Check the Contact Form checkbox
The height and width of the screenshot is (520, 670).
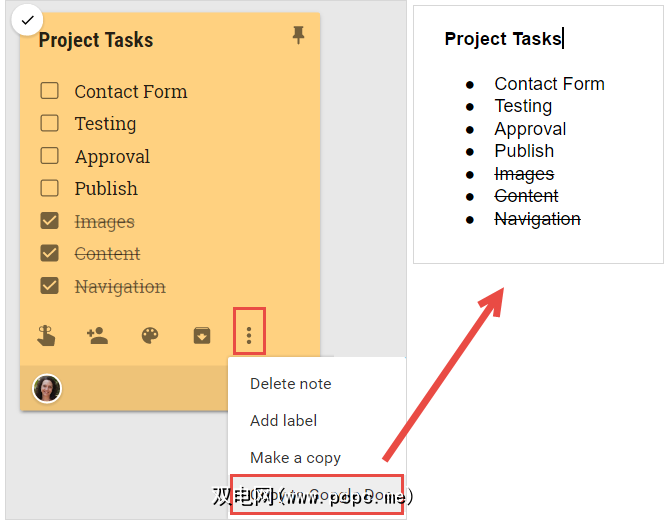pyautogui.click(x=49, y=91)
